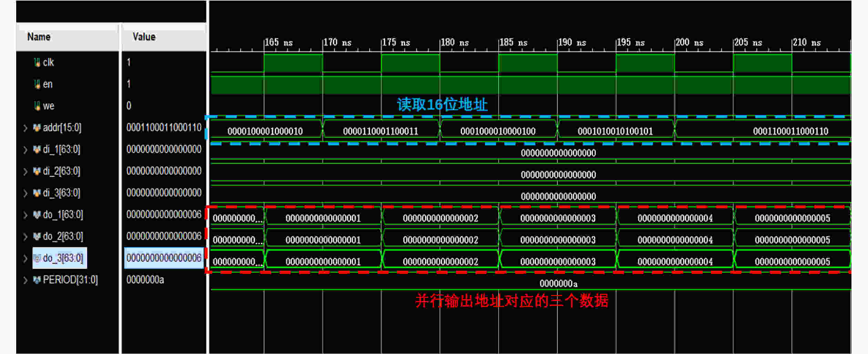Expand the addr[15:0] bus signal
This screenshot has height=354, width=868.
click(25, 128)
